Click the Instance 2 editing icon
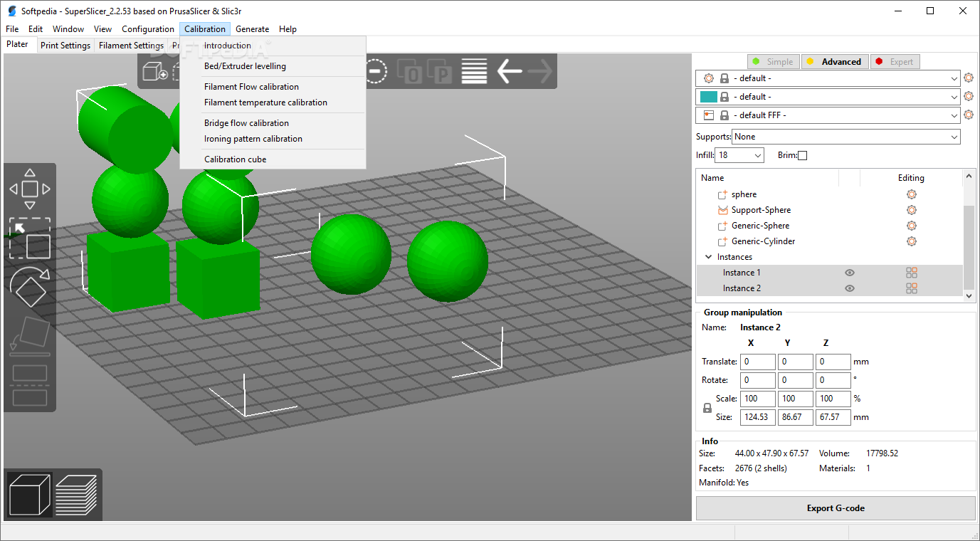980x541 pixels. (911, 288)
